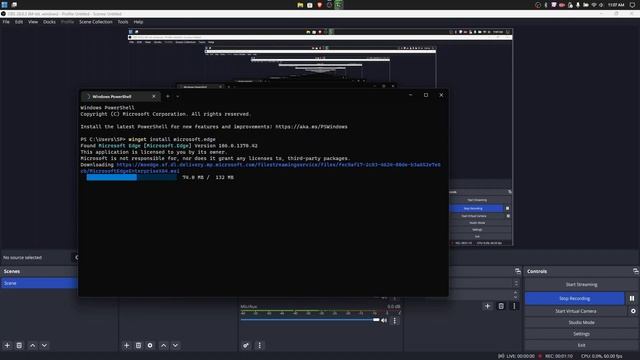
Task: Open the Brave browser taskbar icon
Action: [x=320, y=5]
